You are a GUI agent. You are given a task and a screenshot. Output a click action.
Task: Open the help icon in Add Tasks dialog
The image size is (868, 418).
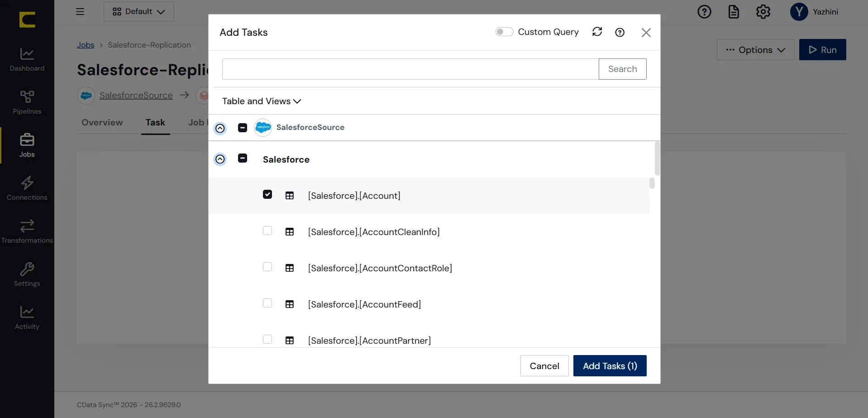pyautogui.click(x=620, y=32)
